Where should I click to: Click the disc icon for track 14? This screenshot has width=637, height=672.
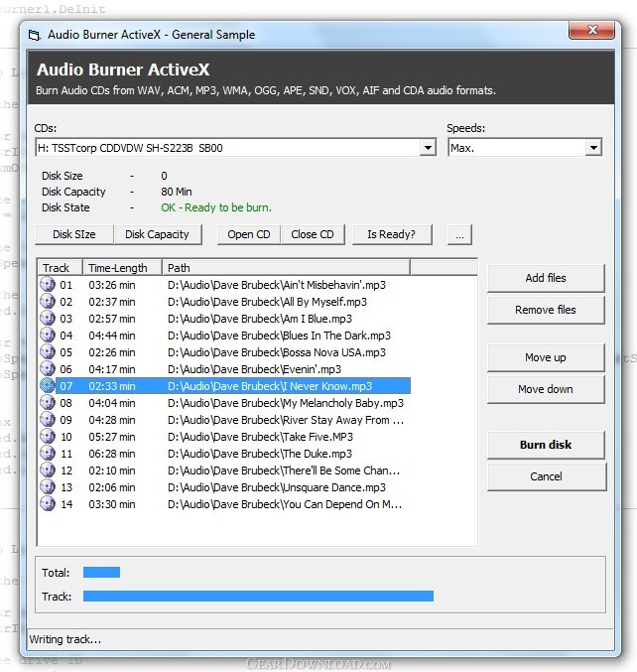(48, 504)
